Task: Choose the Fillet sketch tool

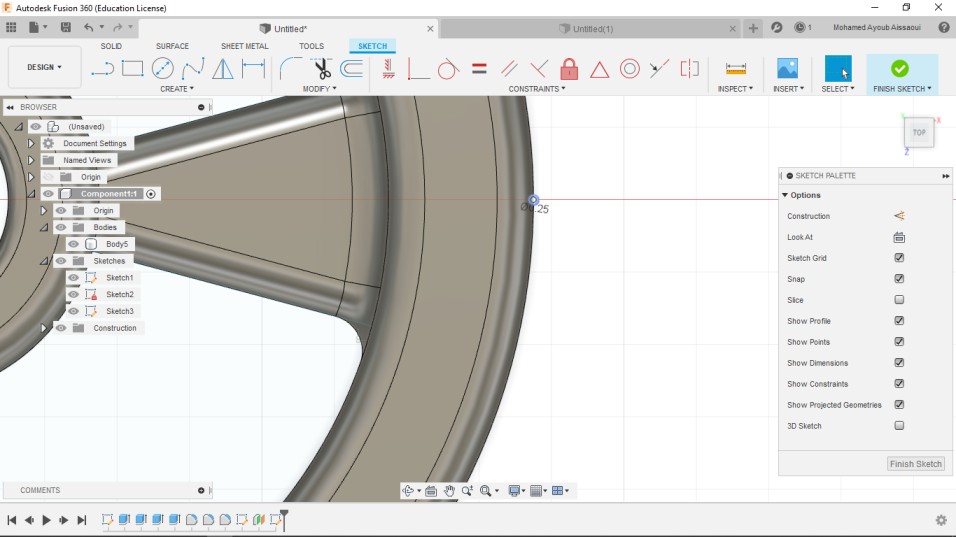Action: pyautogui.click(x=290, y=68)
